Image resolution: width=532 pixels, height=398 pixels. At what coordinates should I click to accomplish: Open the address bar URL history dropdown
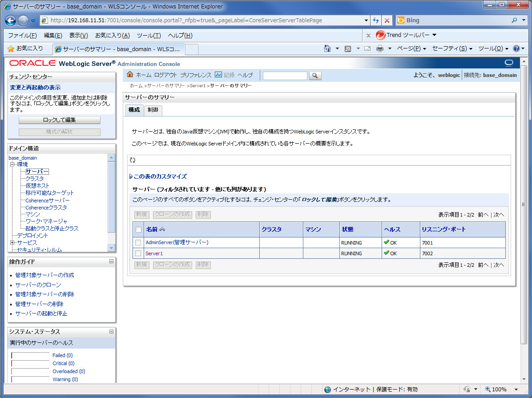tap(366, 20)
